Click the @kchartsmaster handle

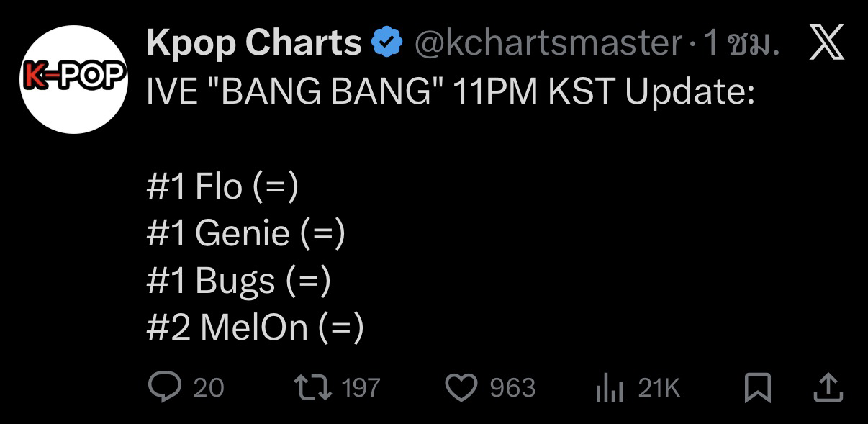[547, 45]
